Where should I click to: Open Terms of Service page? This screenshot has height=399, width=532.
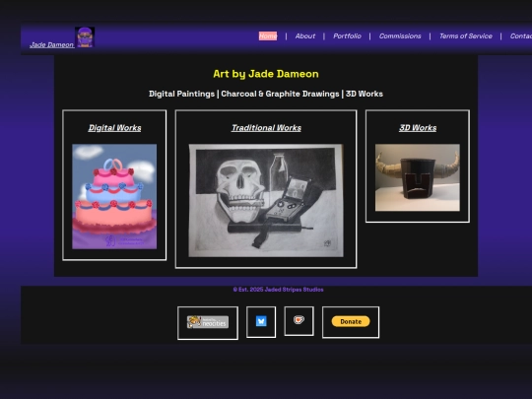(x=465, y=36)
